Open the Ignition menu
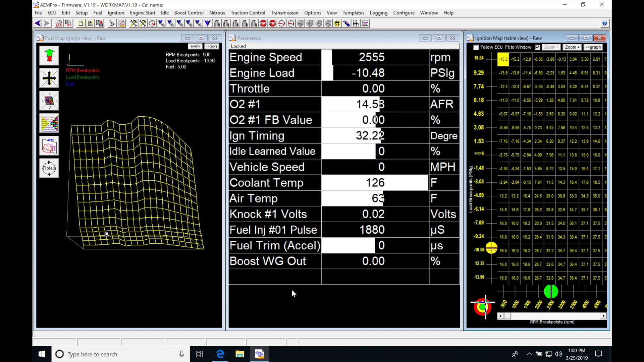Viewport: 644px width, 362px height. [x=116, y=13]
